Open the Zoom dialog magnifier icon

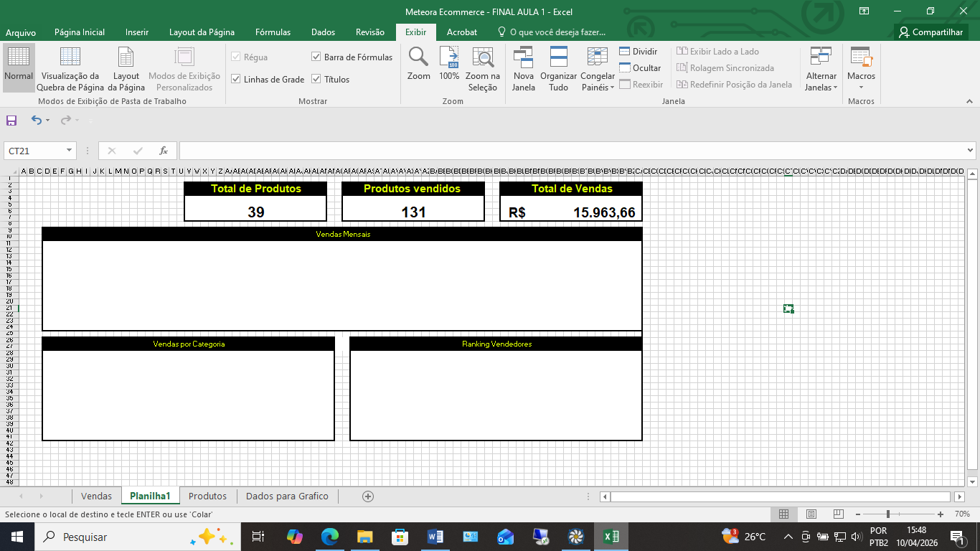pyautogui.click(x=419, y=65)
